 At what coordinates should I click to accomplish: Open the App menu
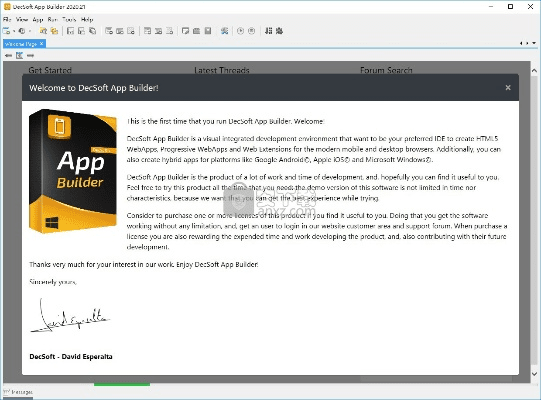[38, 20]
